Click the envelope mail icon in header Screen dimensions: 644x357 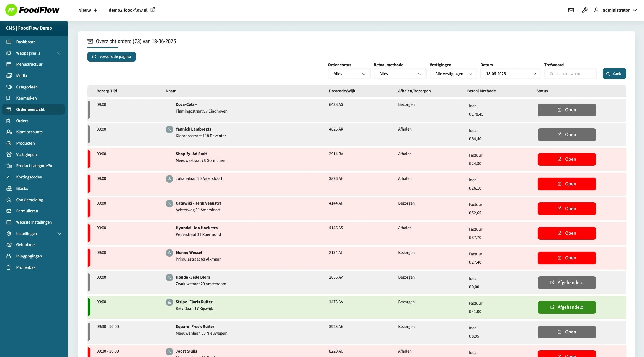(x=571, y=10)
